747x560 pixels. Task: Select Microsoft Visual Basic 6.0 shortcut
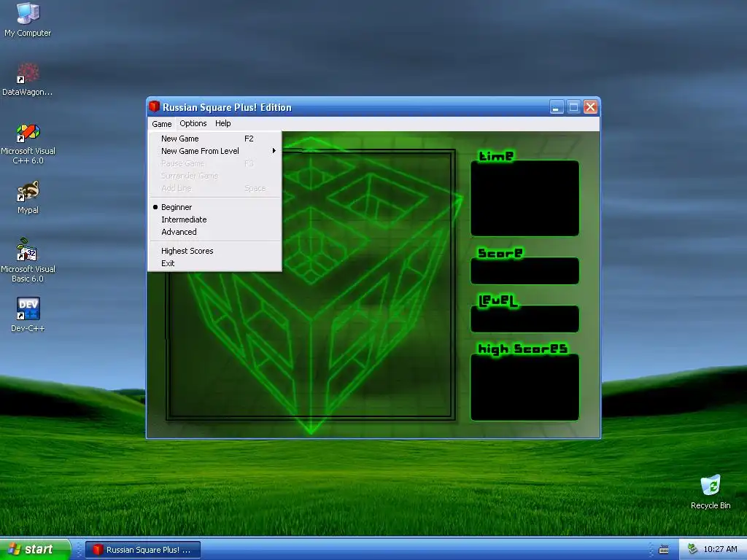pos(28,261)
